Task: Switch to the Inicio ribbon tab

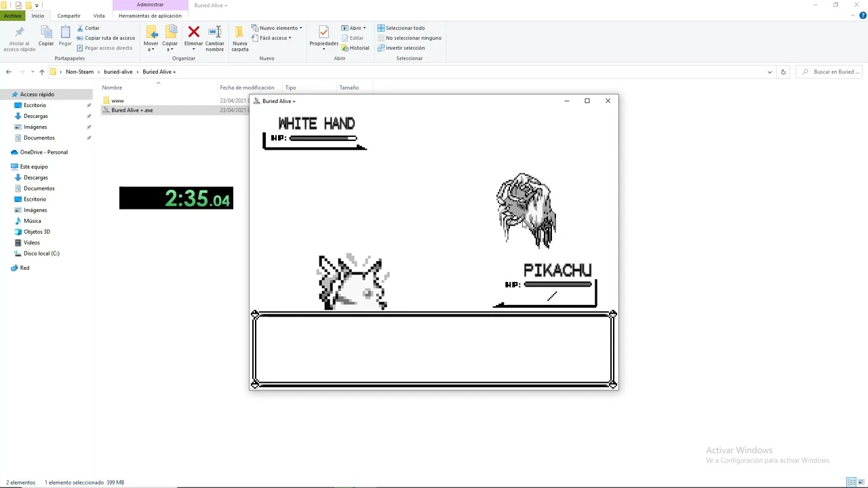Action: [38, 16]
